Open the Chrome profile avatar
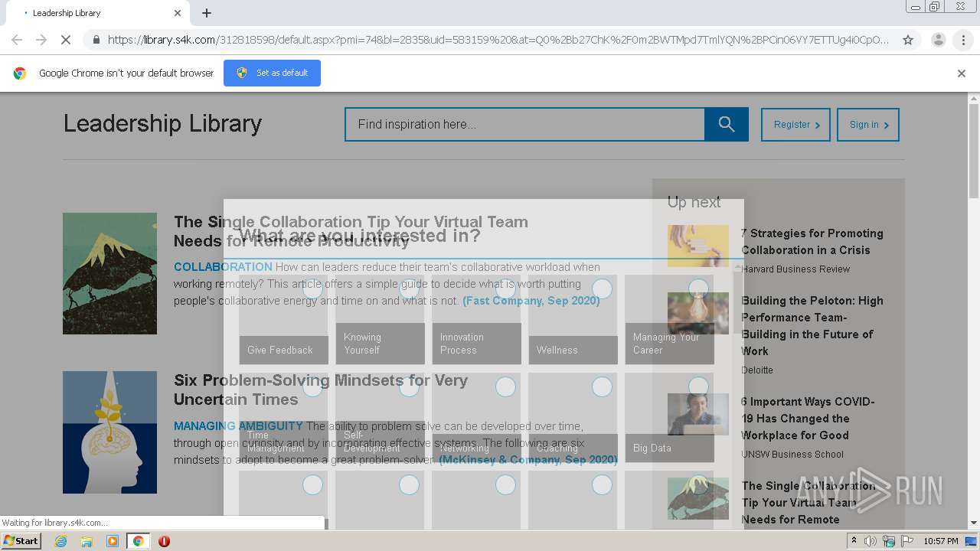Image resolution: width=980 pixels, height=551 pixels. [938, 40]
